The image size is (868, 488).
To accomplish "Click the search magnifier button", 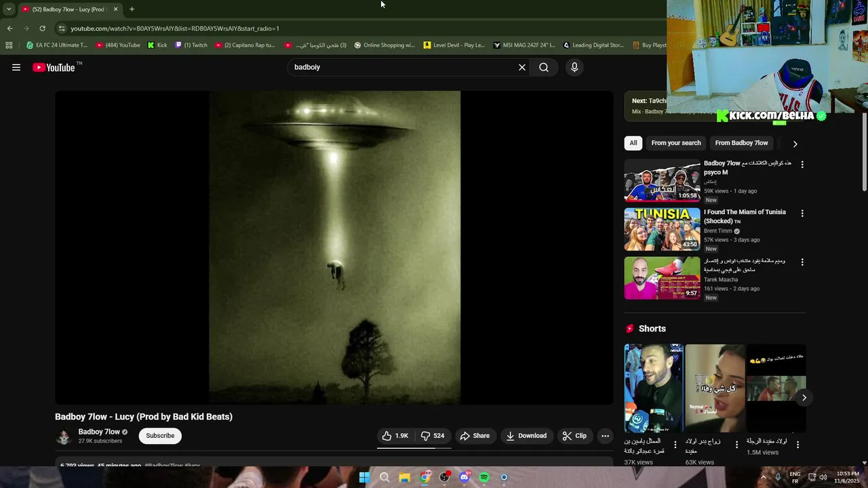I will coord(544,67).
